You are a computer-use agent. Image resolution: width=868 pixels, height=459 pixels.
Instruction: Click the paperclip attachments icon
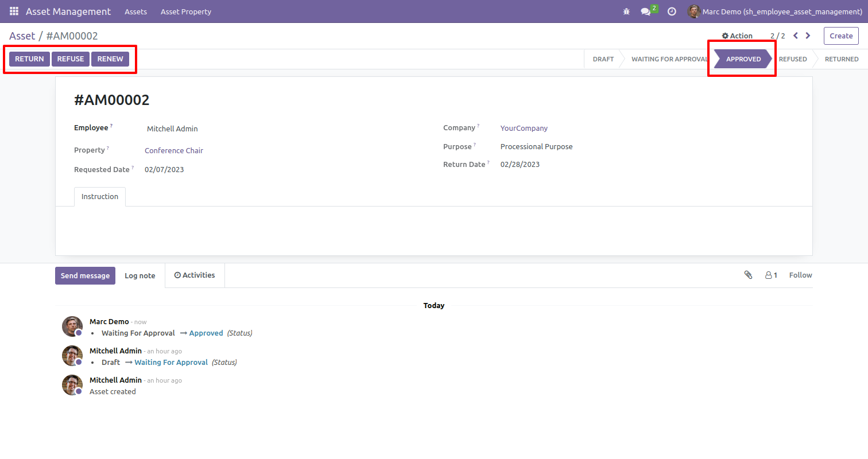(748, 275)
